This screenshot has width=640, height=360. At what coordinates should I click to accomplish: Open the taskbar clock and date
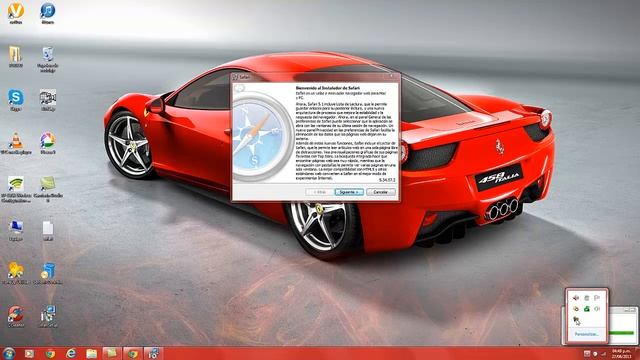coord(622,354)
